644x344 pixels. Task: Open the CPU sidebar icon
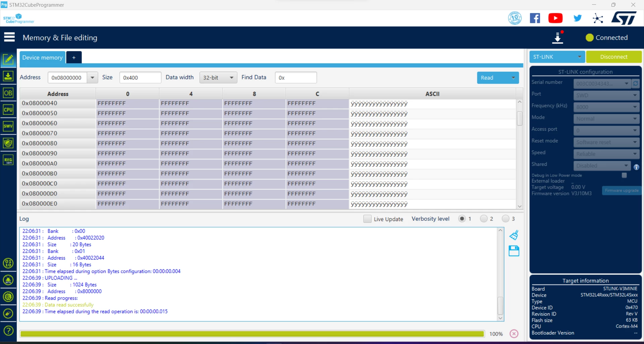point(8,110)
